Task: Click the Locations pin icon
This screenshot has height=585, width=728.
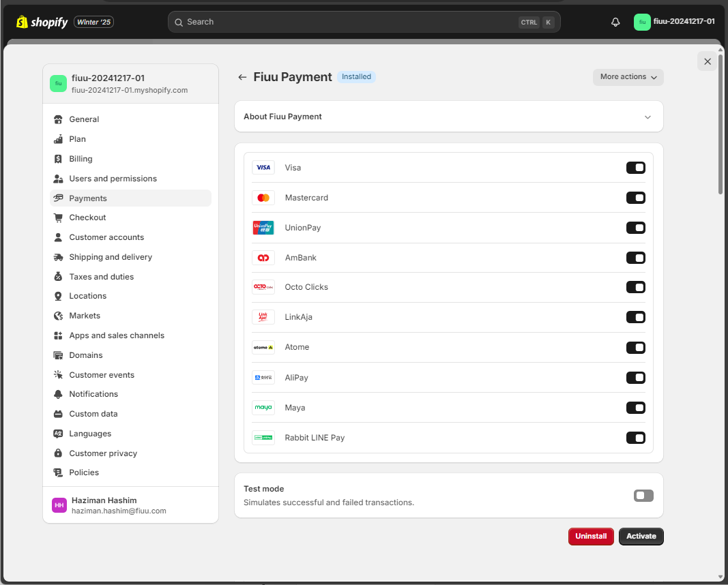Action: pos(58,296)
